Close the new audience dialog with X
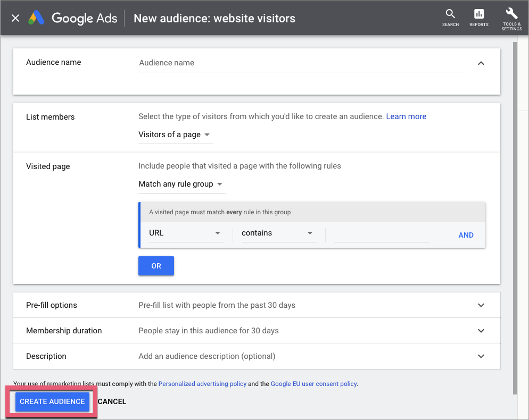This screenshot has width=529, height=420. click(15, 18)
